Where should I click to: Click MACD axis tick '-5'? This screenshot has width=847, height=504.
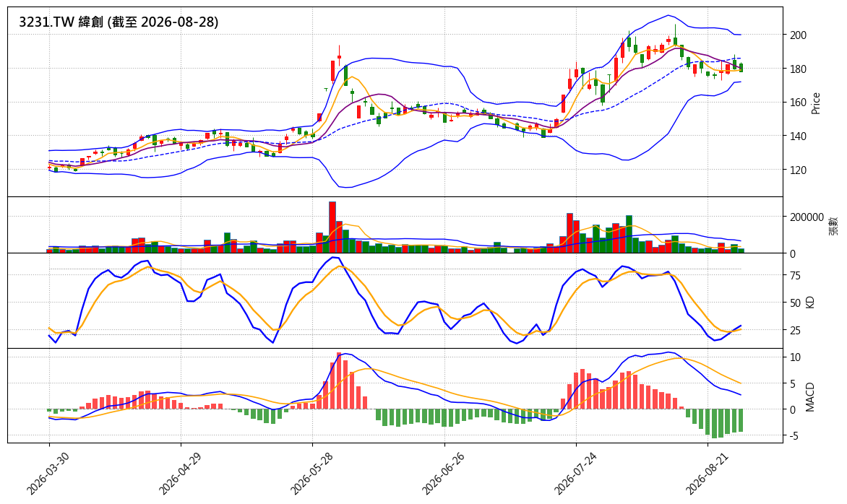(x=793, y=436)
